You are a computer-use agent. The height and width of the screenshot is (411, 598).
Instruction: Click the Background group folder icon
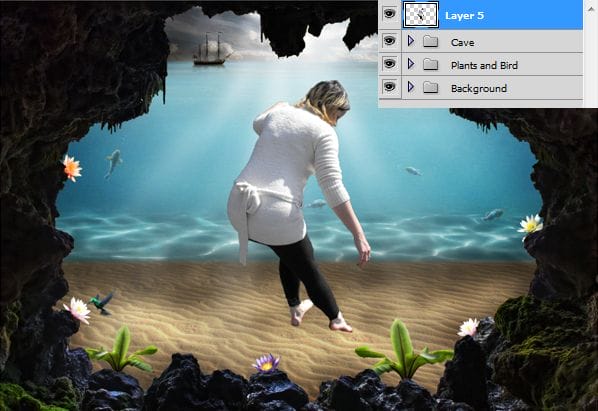(x=431, y=88)
